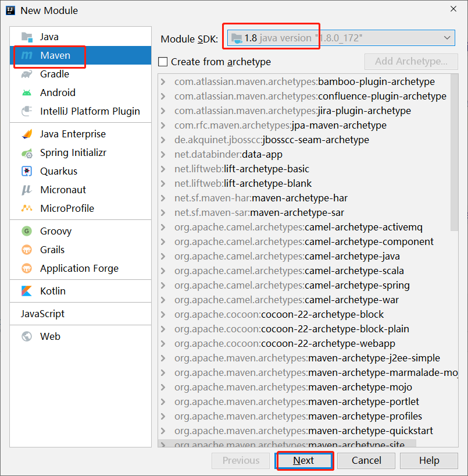Screen dimensions: 468x476
Task: Click the Spring Initializr icon
Action: pyautogui.click(x=27, y=152)
